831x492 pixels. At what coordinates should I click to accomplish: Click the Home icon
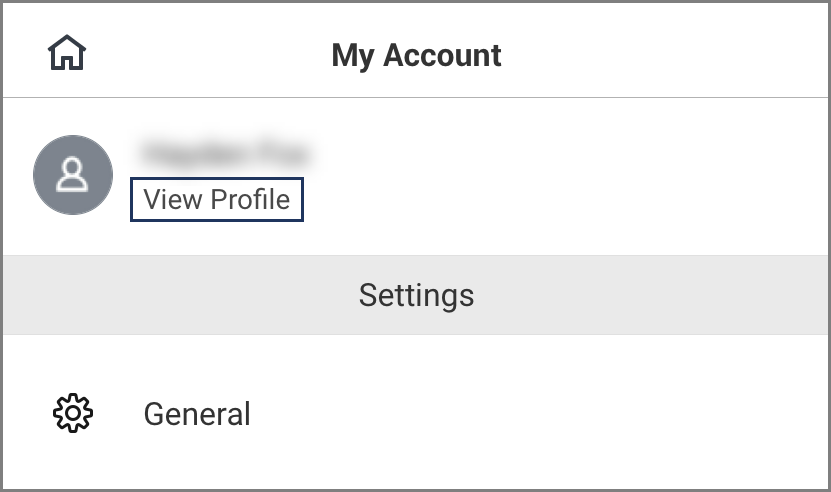click(x=67, y=53)
